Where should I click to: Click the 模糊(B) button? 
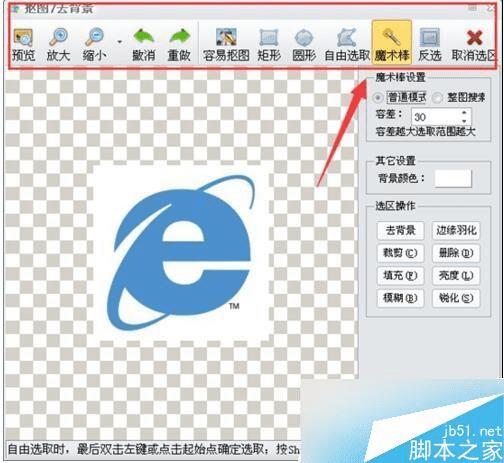400,298
